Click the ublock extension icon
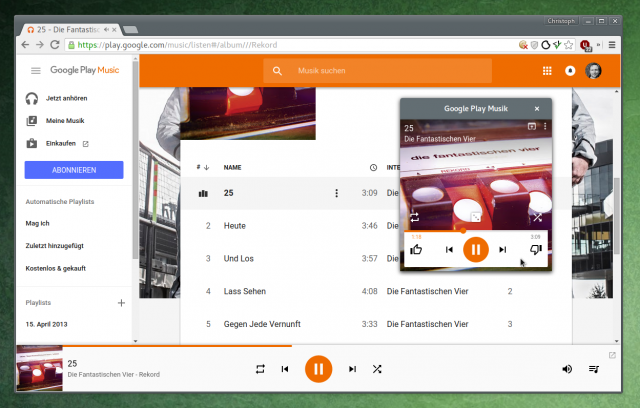The height and width of the screenshot is (408, 640). (585, 45)
